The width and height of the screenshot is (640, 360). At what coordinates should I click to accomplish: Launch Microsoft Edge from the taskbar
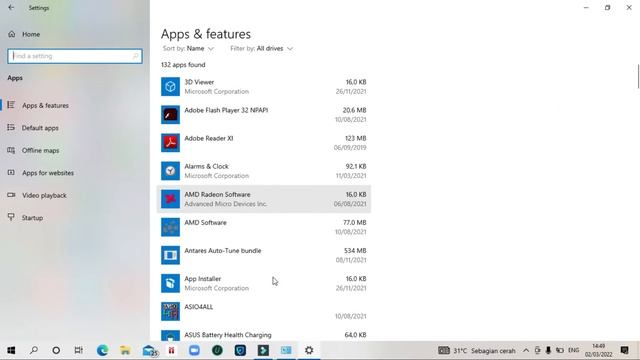[x=102, y=350]
